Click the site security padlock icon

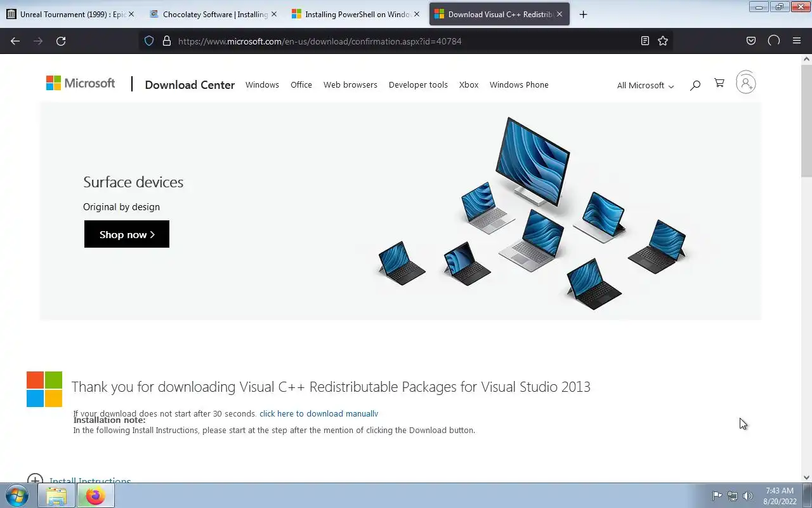pyautogui.click(x=167, y=41)
